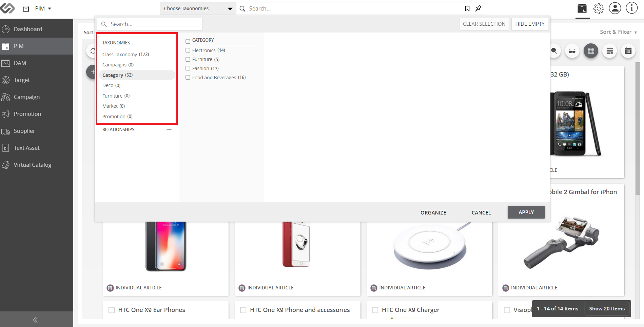644x327 pixels.
Task: Click ORGANIZE button
Action: coord(433,212)
